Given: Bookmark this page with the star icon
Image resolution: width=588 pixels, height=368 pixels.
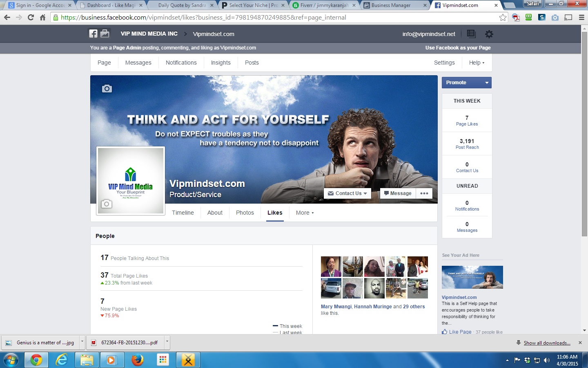Looking at the screenshot, I should coord(503,17).
